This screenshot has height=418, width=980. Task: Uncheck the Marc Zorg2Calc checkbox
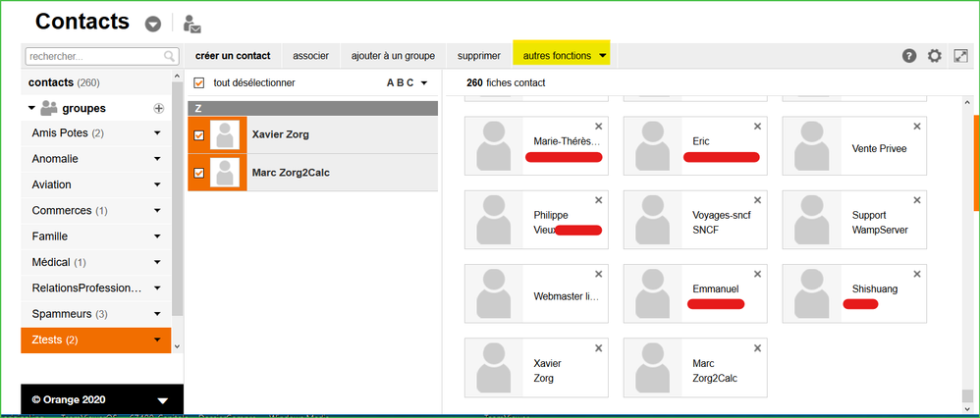click(199, 174)
